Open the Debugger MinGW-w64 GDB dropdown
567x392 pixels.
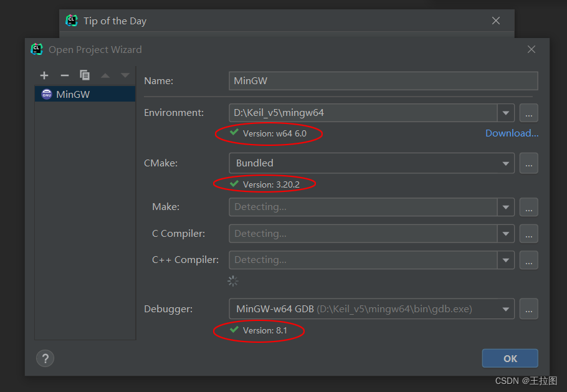pos(372,309)
